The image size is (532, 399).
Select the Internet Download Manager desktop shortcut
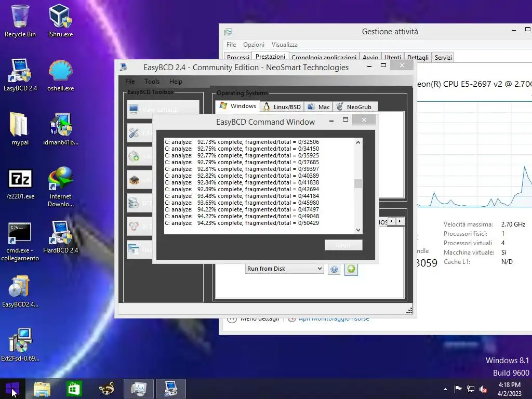[60, 187]
